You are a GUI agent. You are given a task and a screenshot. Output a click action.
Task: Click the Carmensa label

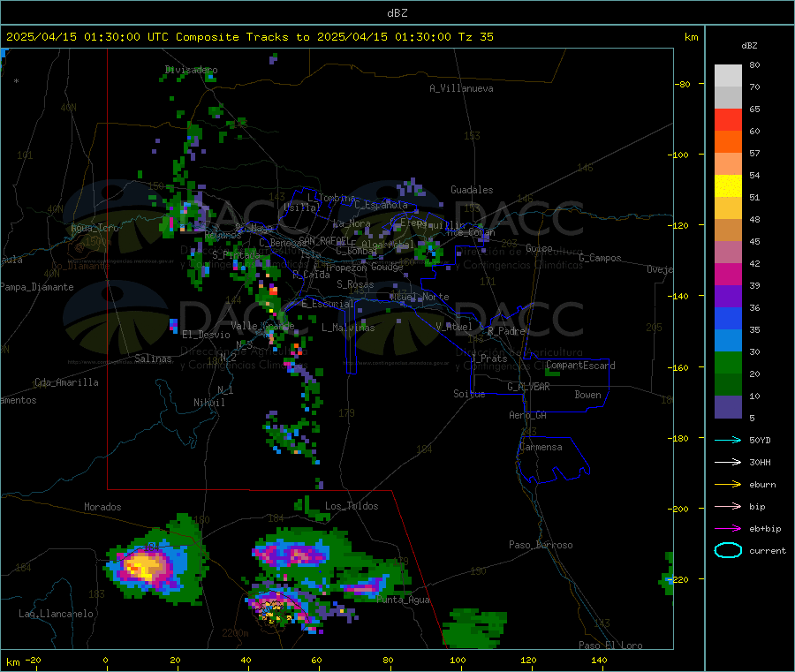(541, 447)
